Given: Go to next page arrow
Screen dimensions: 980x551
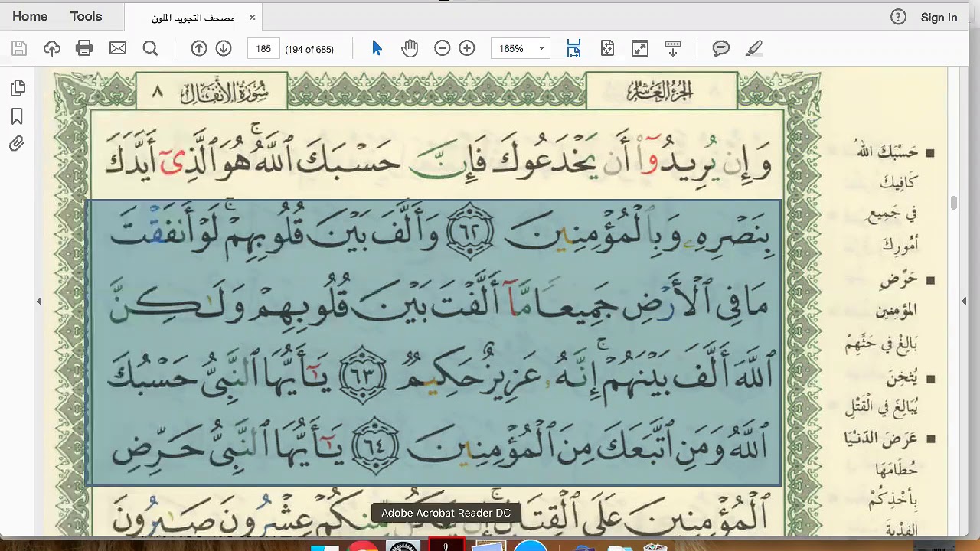Looking at the screenshot, I should coord(224,48).
